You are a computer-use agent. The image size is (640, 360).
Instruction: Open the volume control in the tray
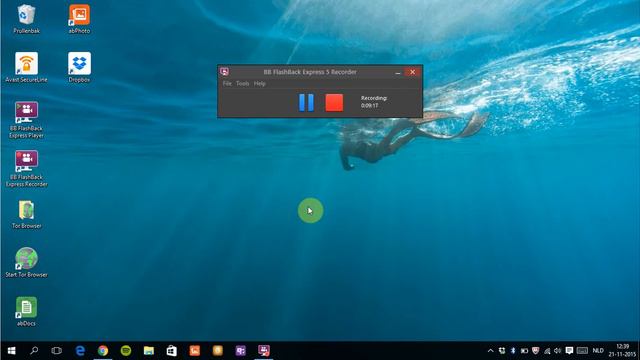[x=558, y=351]
